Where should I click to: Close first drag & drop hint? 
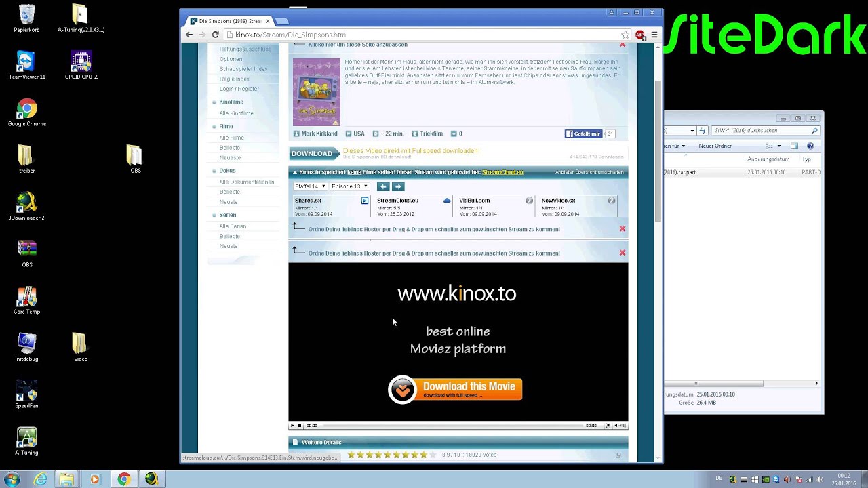(623, 229)
